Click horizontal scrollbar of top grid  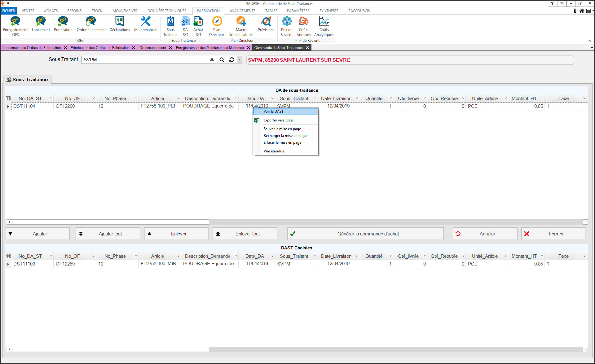(x=110, y=222)
